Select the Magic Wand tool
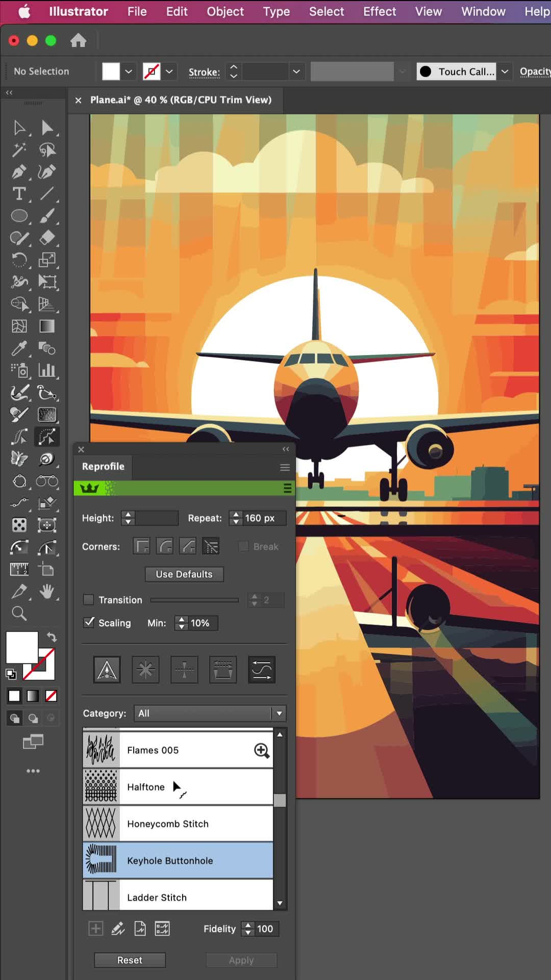The image size is (551, 980). [x=19, y=150]
